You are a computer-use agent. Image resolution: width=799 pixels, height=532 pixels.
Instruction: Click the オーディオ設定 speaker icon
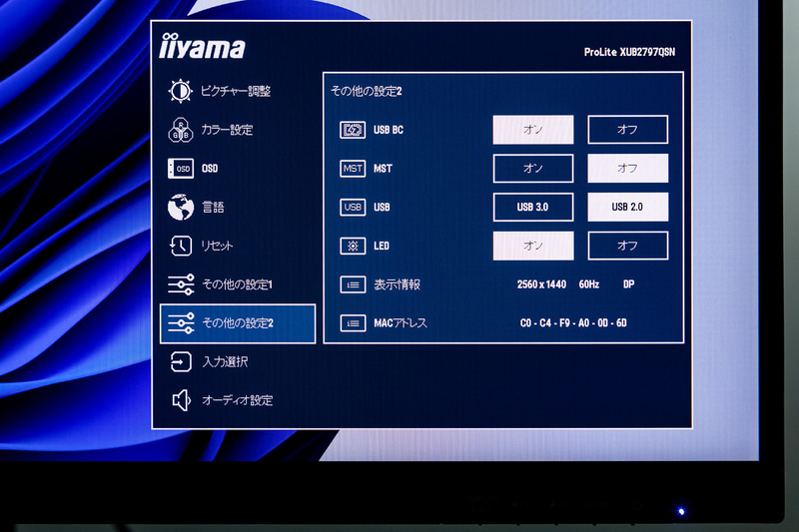[x=181, y=400]
